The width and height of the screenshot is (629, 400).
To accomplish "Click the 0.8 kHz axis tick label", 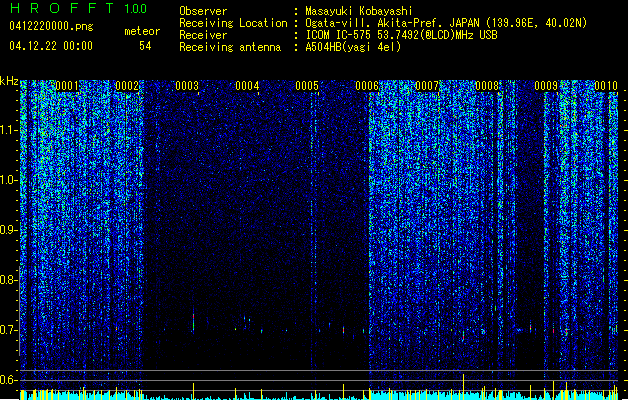I will 9,280.
